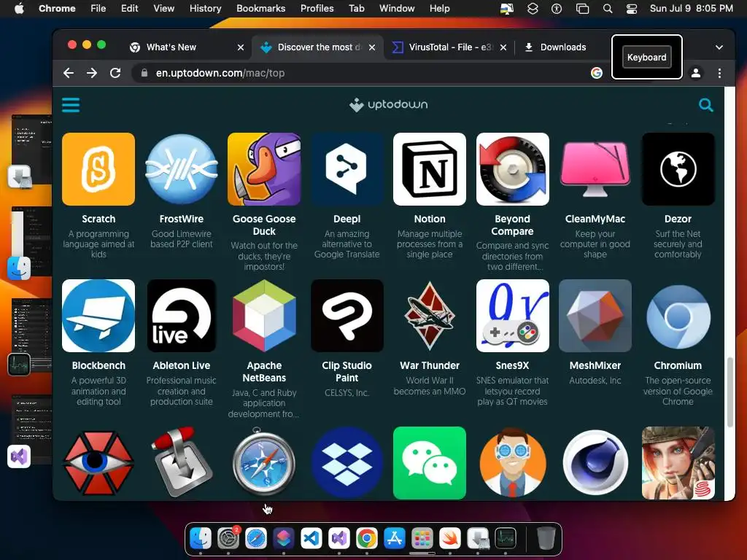
Task: Open the Dropbox app tile
Action: point(347,463)
